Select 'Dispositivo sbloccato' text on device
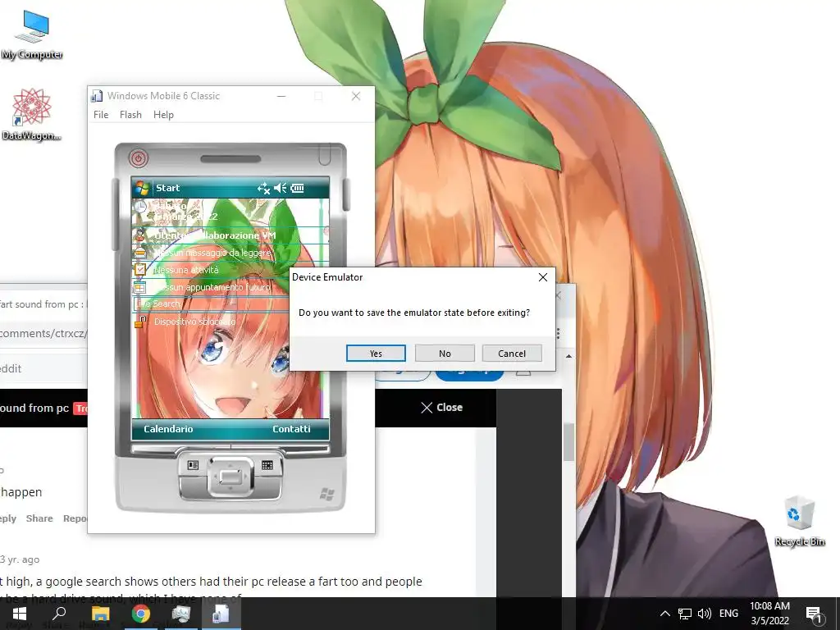 (194, 322)
